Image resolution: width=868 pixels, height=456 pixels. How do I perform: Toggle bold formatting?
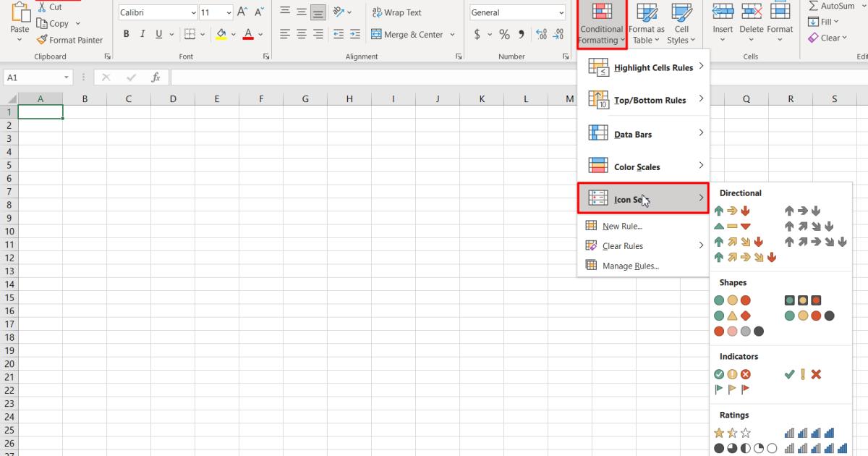(x=126, y=33)
